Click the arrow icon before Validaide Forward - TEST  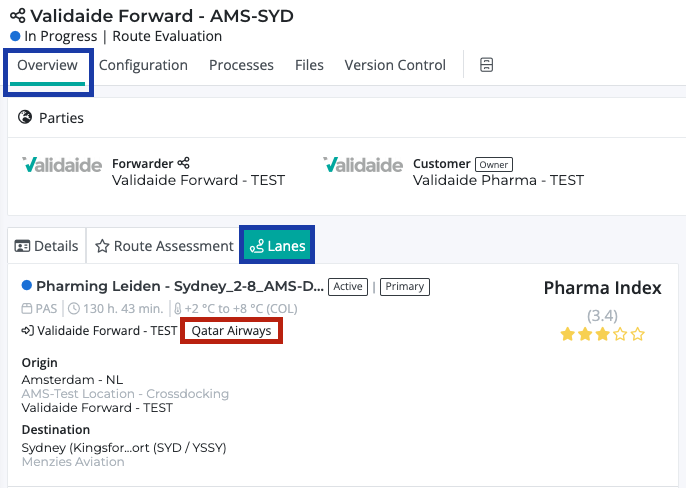pyautogui.click(x=28, y=330)
